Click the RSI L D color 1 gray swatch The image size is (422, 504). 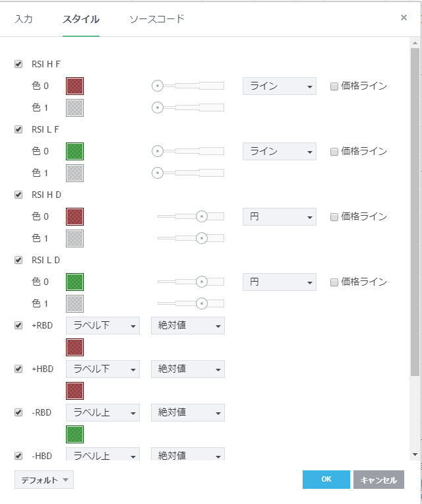tap(75, 303)
